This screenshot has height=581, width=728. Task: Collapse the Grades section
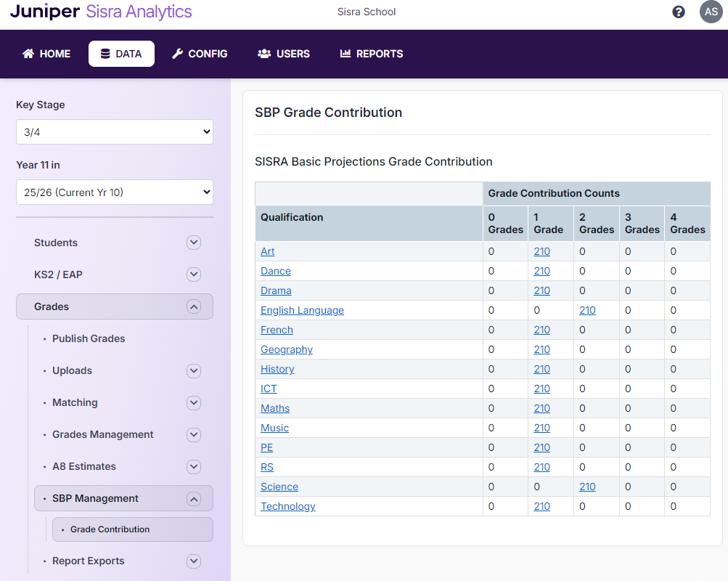point(193,306)
